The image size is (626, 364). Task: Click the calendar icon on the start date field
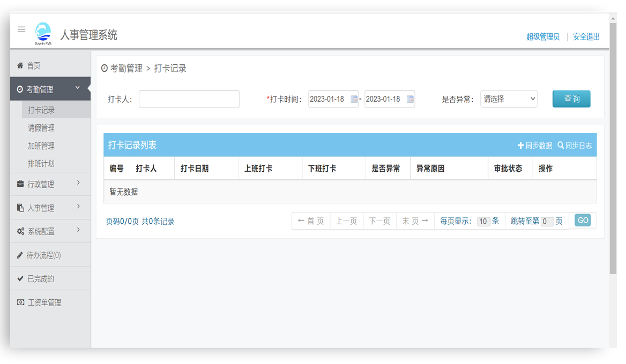[x=353, y=98]
